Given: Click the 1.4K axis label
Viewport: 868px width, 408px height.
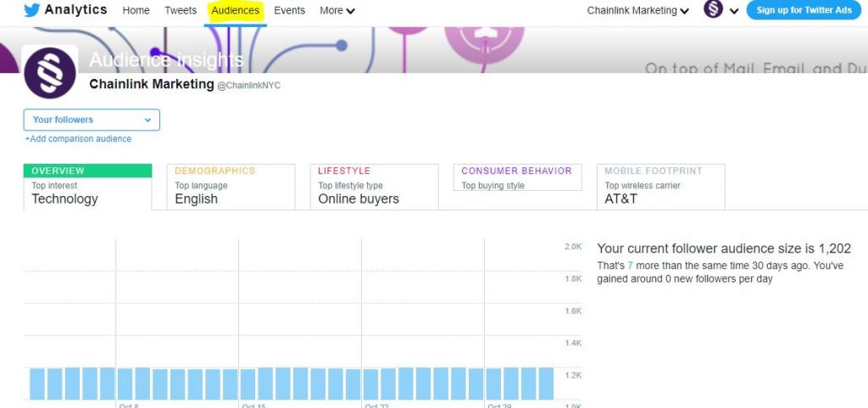Looking at the screenshot, I should (x=572, y=344).
